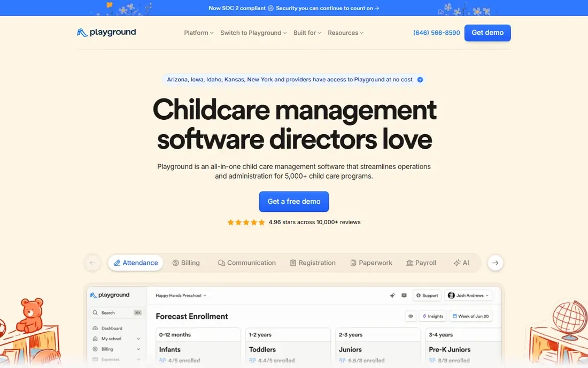
Task: Select the Registration tab
Action: click(313, 263)
